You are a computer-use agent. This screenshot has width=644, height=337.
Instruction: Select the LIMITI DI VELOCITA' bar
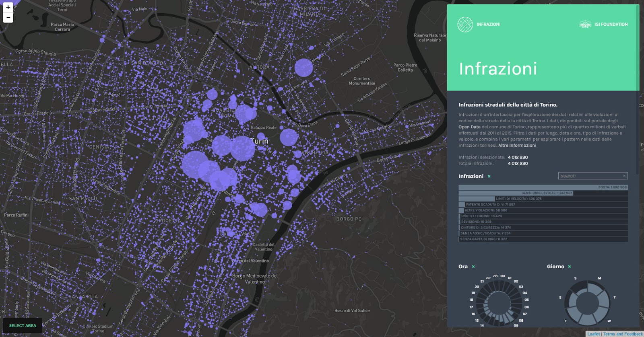pyautogui.click(x=543, y=199)
